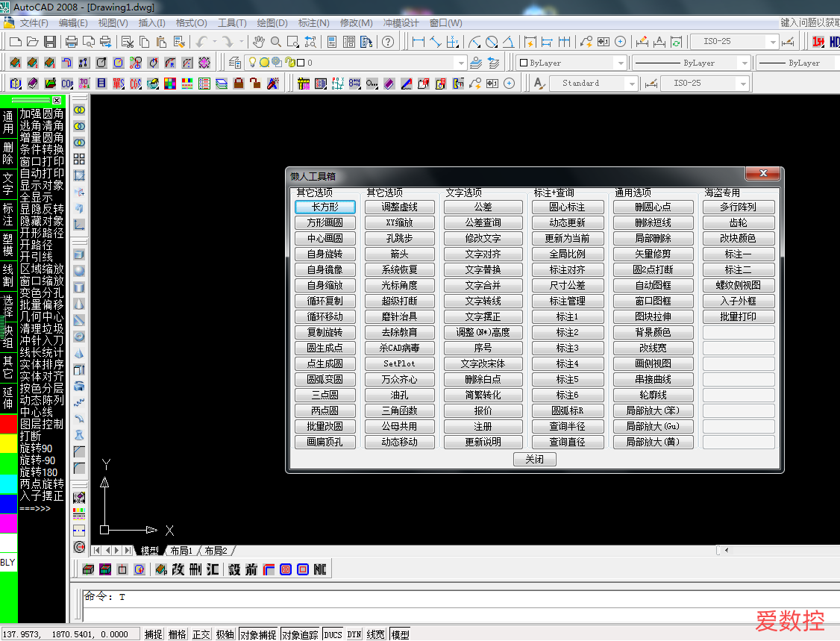Screen dimensions: 840x641
Task: Click the color grid palette icon
Action: 170,83
